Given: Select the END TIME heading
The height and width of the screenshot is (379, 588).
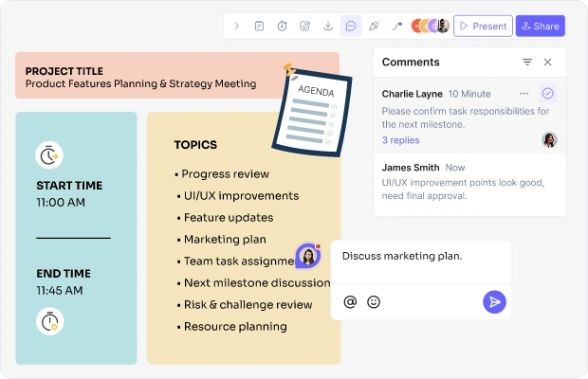Looking at the screenshot, I should 64,274.
